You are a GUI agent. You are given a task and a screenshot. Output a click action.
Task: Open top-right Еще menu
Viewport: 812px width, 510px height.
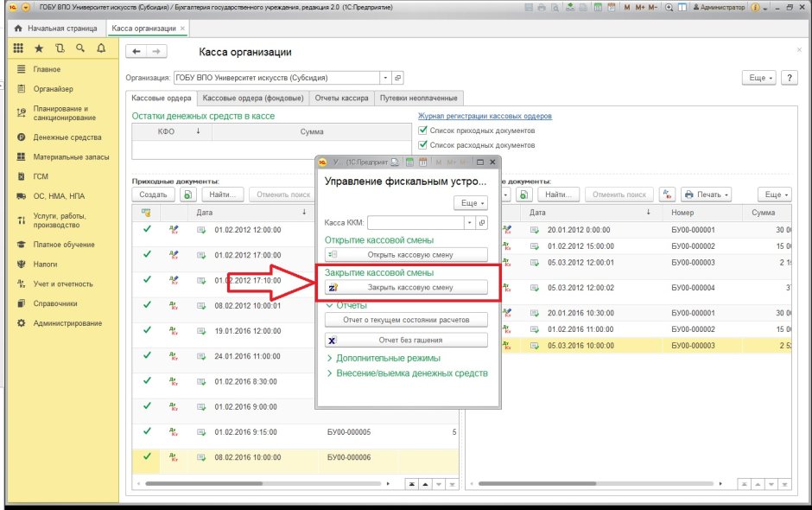[x=760, y=78]
